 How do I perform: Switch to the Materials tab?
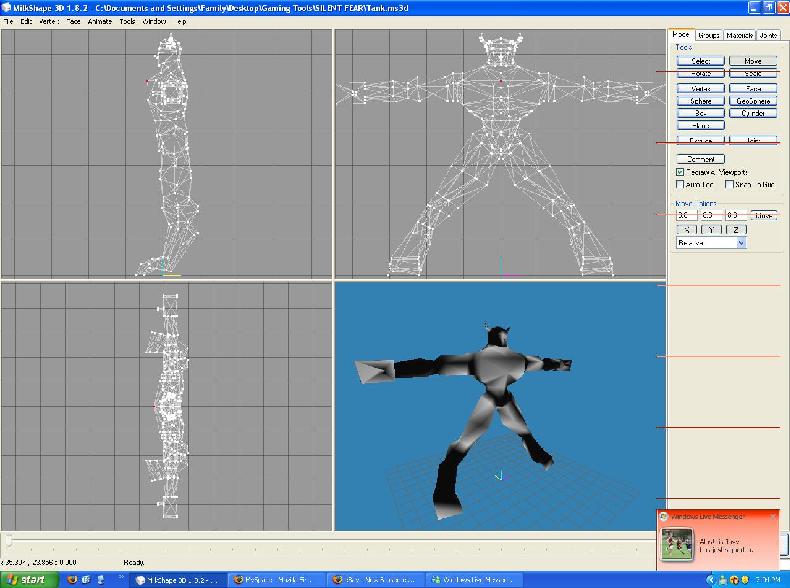click(x=739, y=35)
